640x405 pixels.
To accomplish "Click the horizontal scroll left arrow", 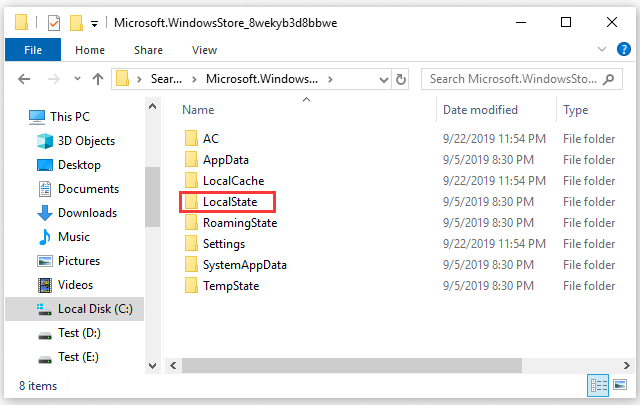I will click(173, 365).
